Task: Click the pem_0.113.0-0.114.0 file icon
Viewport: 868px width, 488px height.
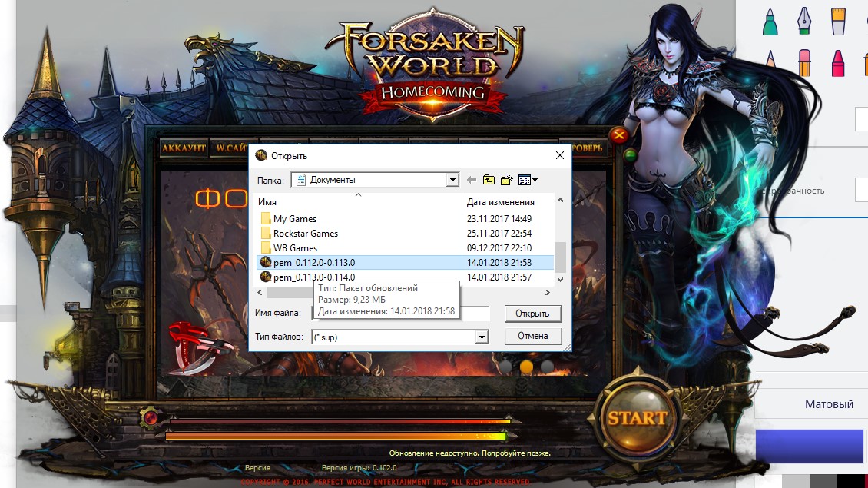Action: pos(266,277)
